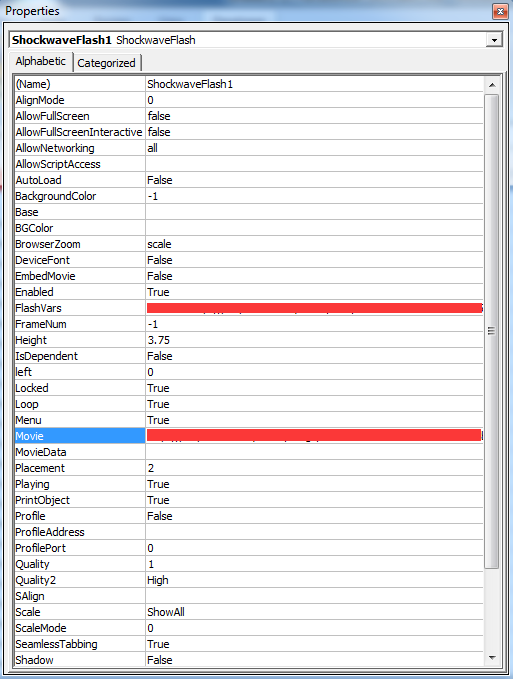Click the FlashVars value field
Screen dimensions: 513x679
[314, 308]
